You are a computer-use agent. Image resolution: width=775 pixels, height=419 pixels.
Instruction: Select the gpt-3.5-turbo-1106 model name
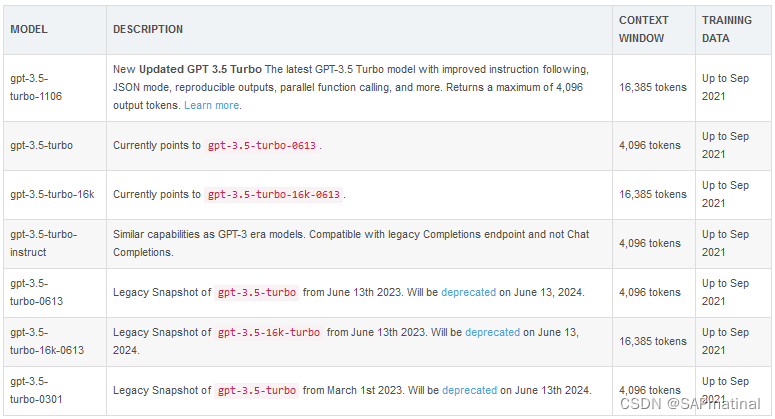coord(36,87)
